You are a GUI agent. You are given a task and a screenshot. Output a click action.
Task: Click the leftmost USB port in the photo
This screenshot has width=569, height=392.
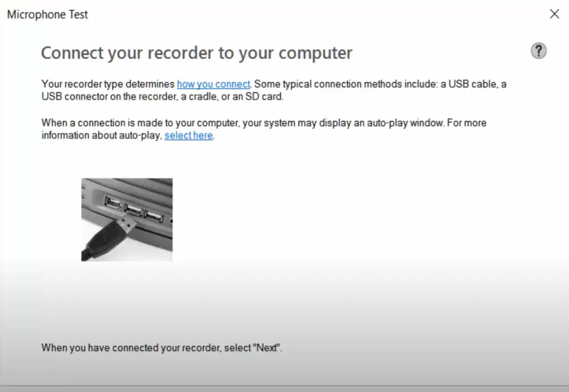point(112,202)
